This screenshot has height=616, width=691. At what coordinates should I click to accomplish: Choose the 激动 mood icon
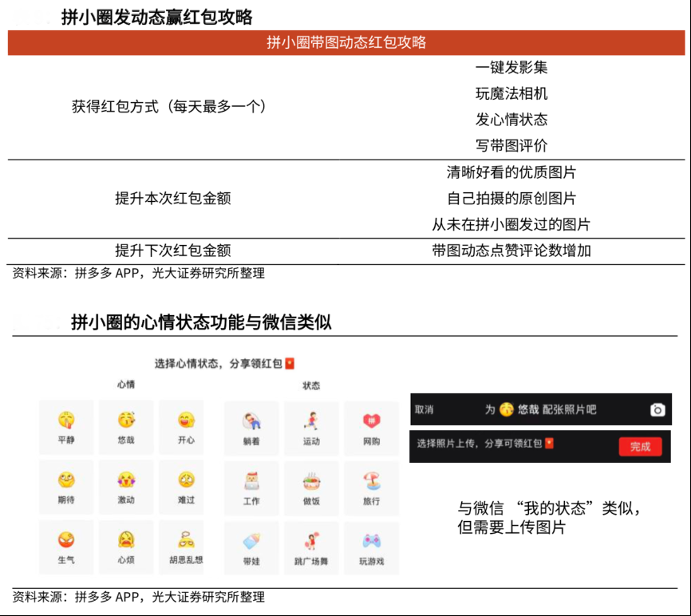[x=126, y=480]
